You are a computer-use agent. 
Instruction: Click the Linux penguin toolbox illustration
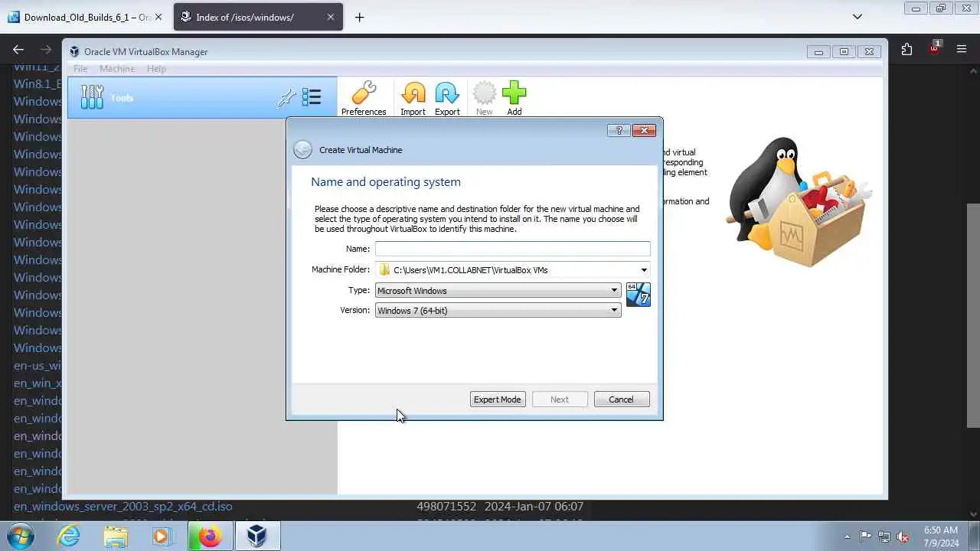coord(799,202)
